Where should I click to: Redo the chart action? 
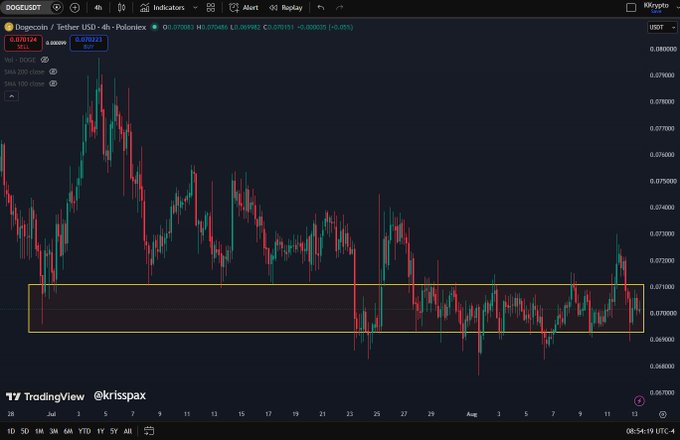click(x=340, y=7)
